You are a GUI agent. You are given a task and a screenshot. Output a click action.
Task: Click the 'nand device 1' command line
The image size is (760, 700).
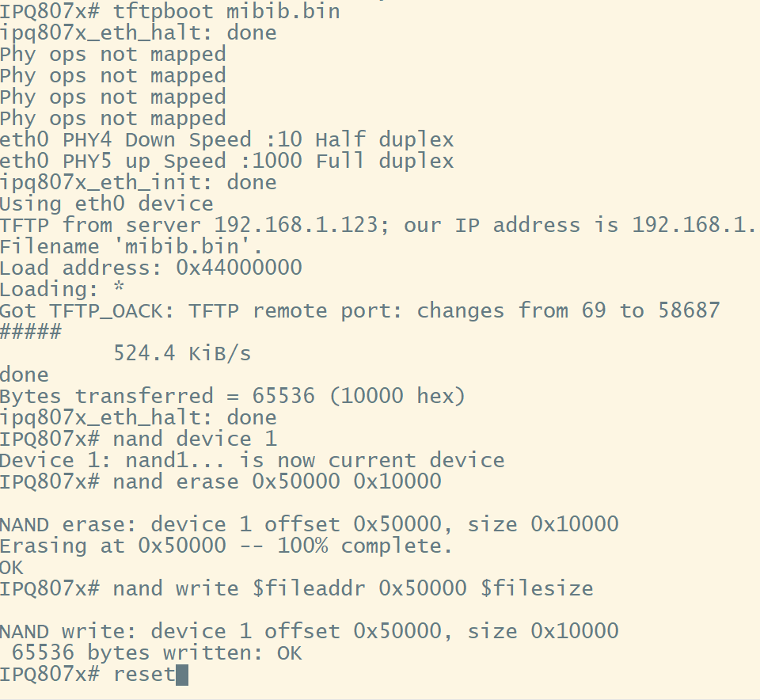[x=138, y=439]
